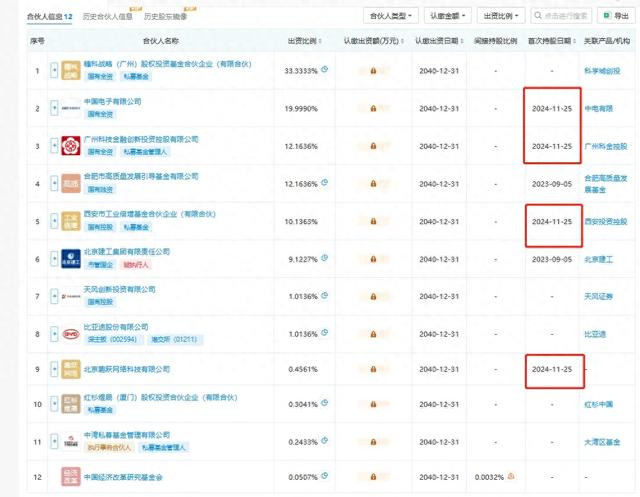Click the logo tile of 合肥市高质量发展引导基金
Image resolution: width=640 pixels, height=497 pixels.
pyautogui.click(x=71, y=184)
